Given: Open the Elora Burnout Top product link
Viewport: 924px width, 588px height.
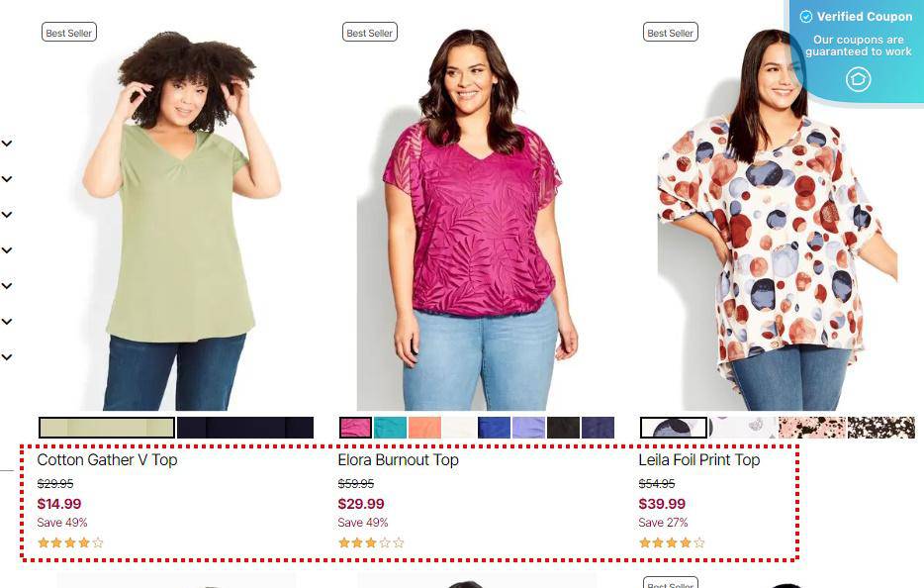Looking at the screenshot, I should 398,460.
